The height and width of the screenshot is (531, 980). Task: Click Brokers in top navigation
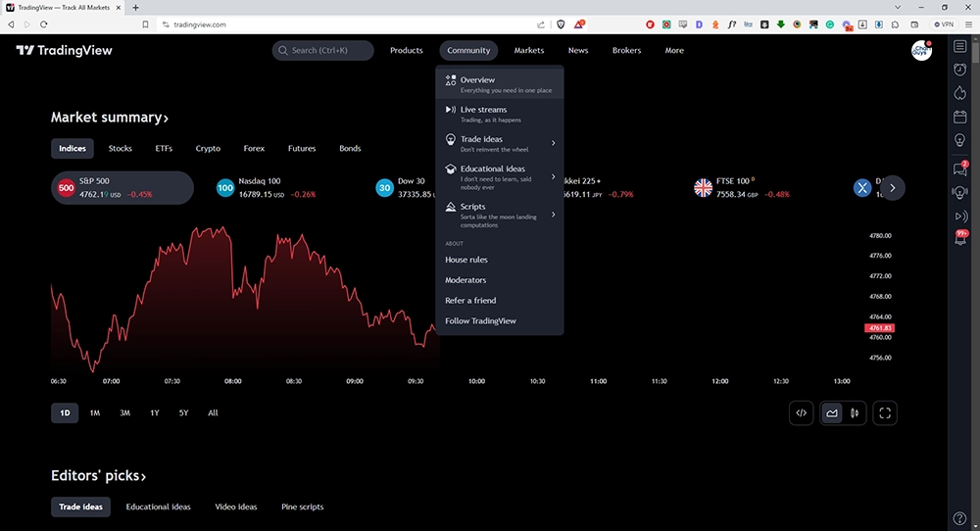tap(627, 51)
